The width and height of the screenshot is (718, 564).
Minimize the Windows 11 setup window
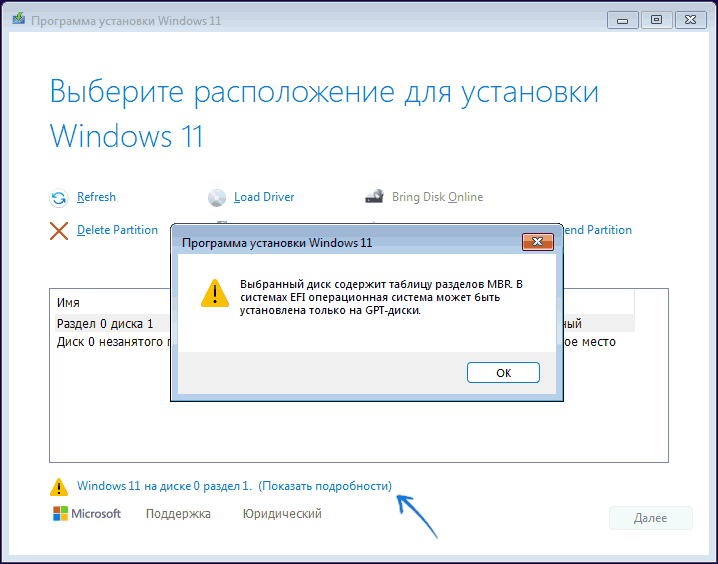tap(622, 20)
